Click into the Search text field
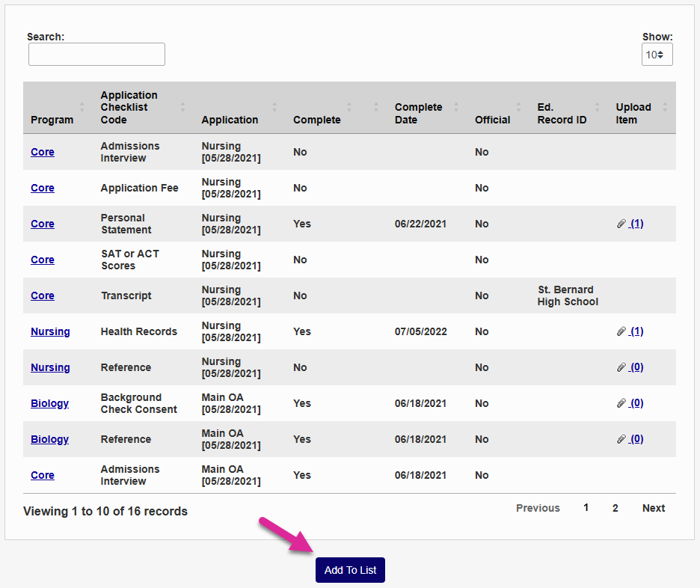Viewport: 700px width, 588px height. pos(96,55)
